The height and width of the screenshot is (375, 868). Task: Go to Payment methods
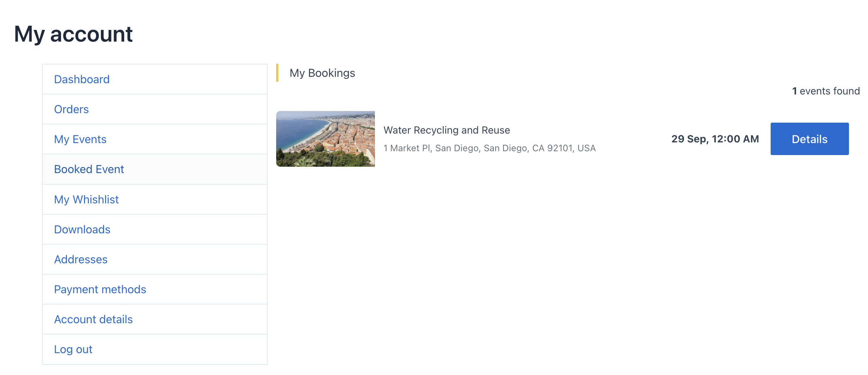[x=100, y=289]
